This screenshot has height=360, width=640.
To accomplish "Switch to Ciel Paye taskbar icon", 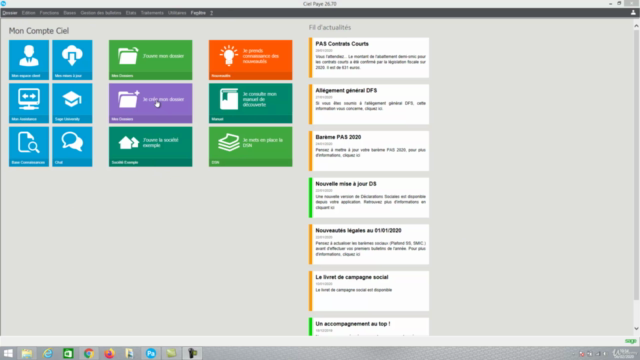I will (151, 353).
